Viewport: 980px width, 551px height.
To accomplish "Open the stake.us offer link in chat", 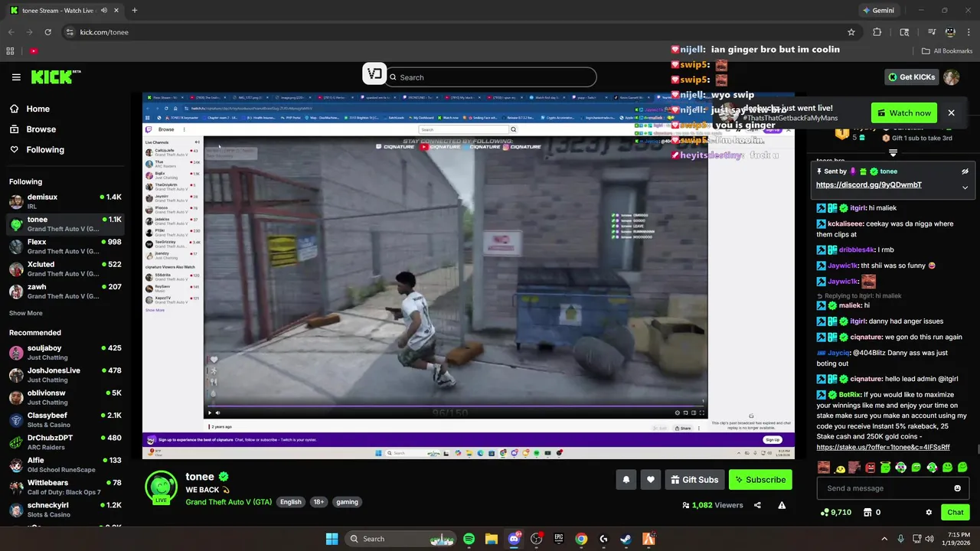I will (883, 447).
